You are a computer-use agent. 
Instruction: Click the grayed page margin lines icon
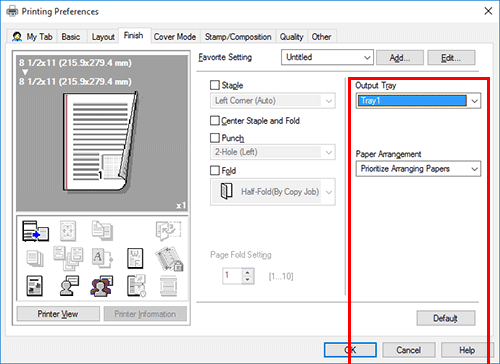click(x=168, y=286)
